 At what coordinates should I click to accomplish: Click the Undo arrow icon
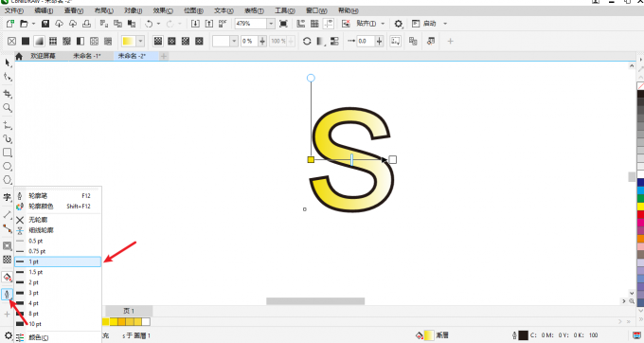click(x=149, y=24)
